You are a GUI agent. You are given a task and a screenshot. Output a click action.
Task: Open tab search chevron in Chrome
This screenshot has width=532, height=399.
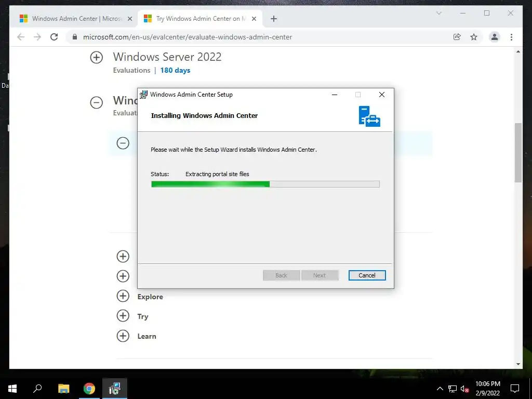click(438, 13)
